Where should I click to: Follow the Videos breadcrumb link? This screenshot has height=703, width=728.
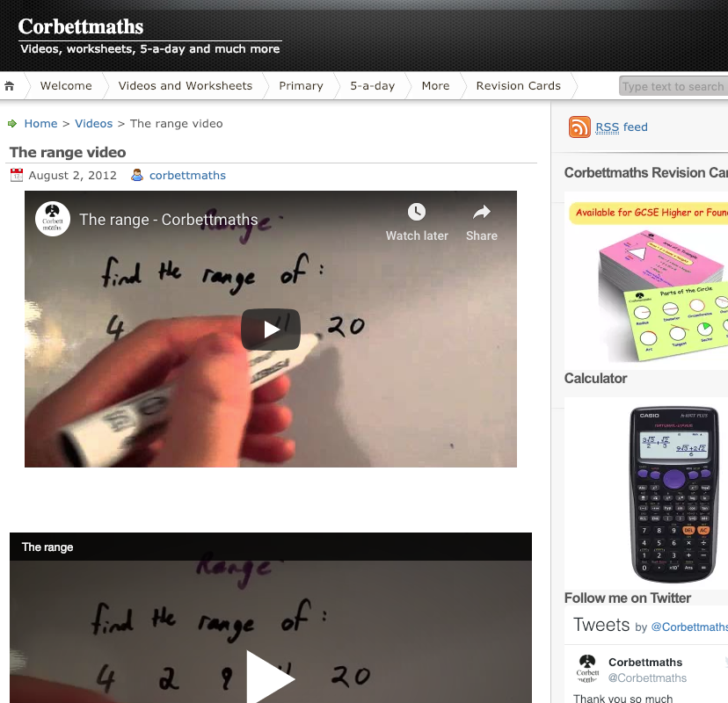94,123
